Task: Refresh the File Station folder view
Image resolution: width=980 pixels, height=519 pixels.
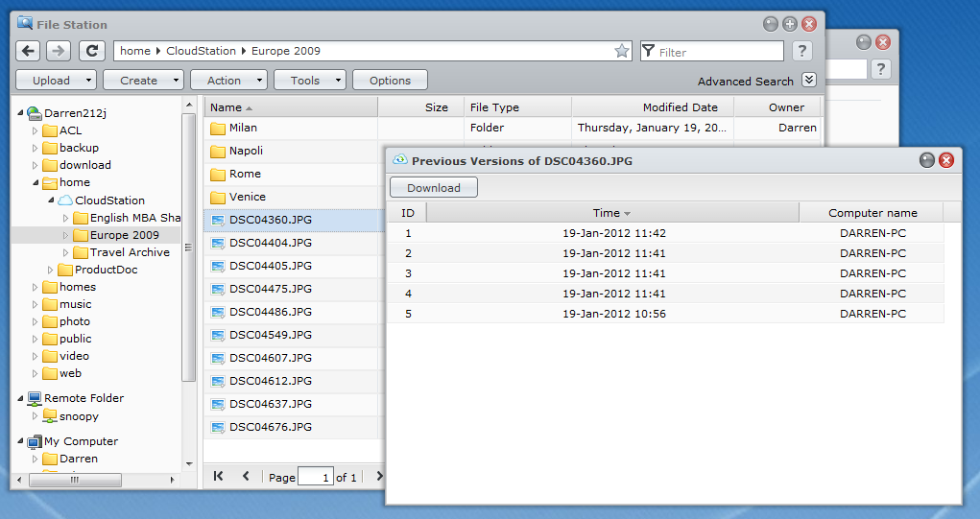Action: click(x=92, y=51)
